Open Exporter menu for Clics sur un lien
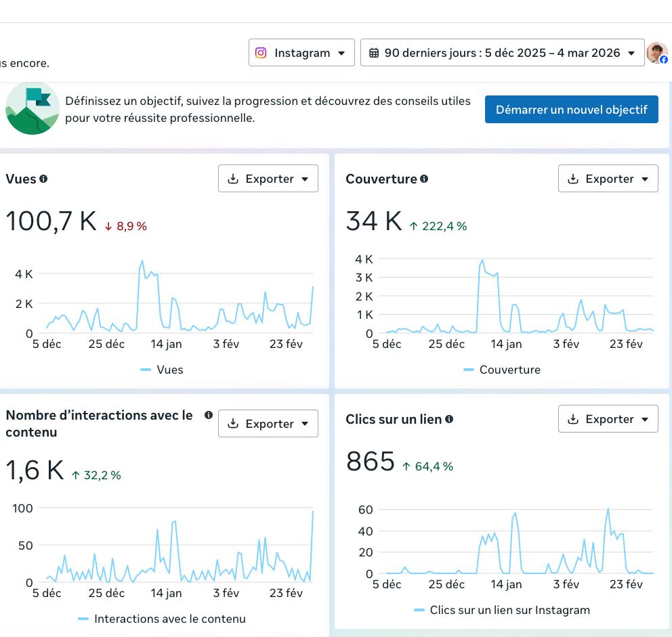672x637 pixels. pos(608,419)
